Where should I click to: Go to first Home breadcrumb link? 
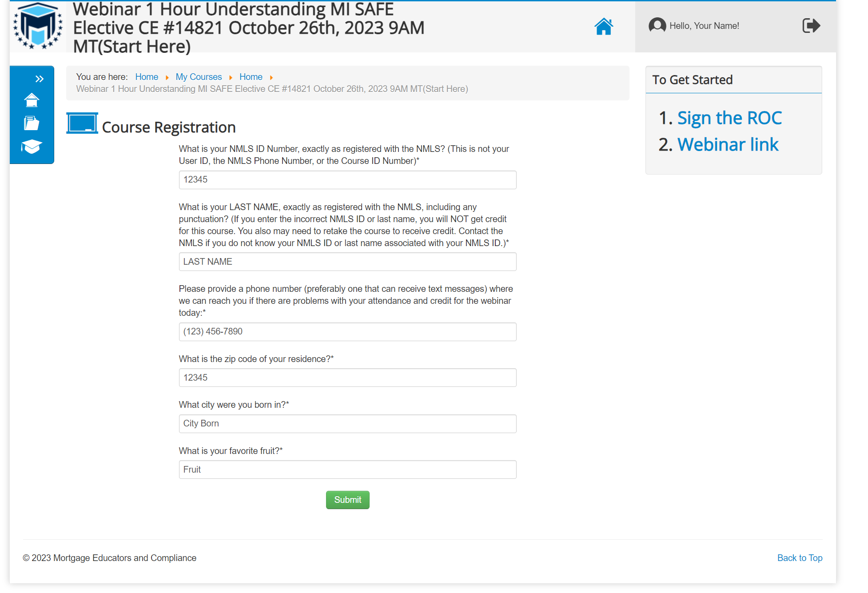pos(147,77)
